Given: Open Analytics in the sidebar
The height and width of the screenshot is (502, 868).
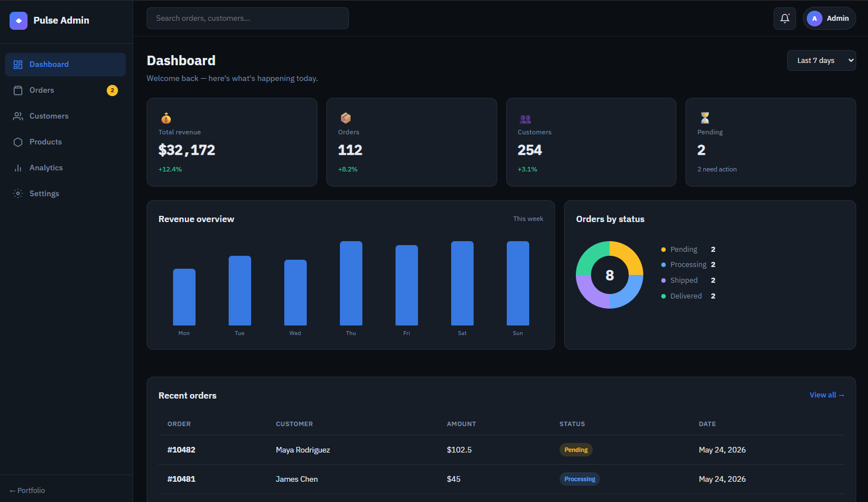Looking at the screenshot, I should pos(65,168).
